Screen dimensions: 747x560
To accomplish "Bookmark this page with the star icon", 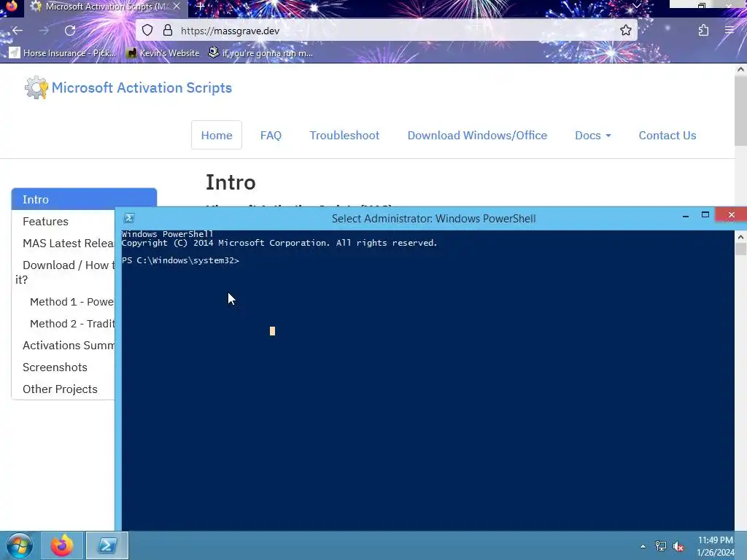I will [625, 31].
